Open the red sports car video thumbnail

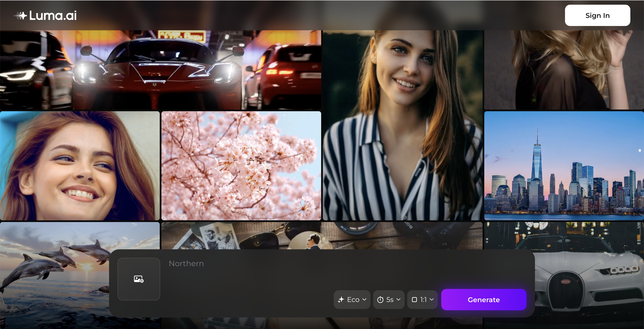point(161,70)
